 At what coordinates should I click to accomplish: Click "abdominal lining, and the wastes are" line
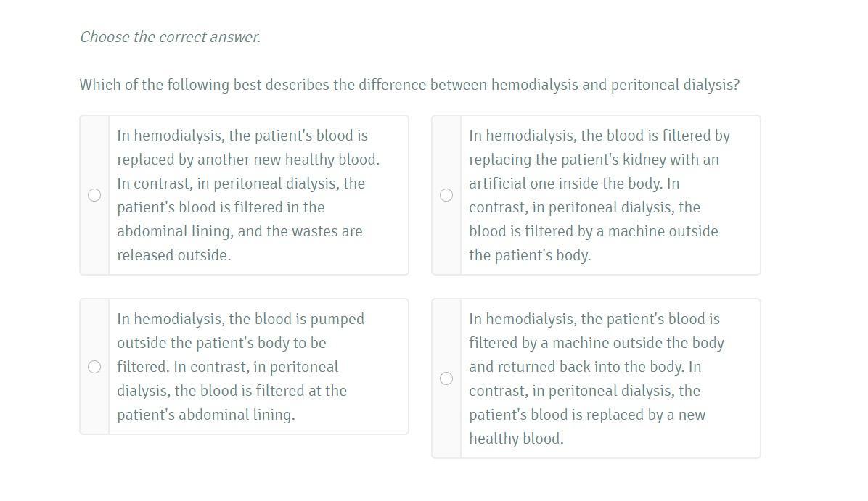[239, 231]
